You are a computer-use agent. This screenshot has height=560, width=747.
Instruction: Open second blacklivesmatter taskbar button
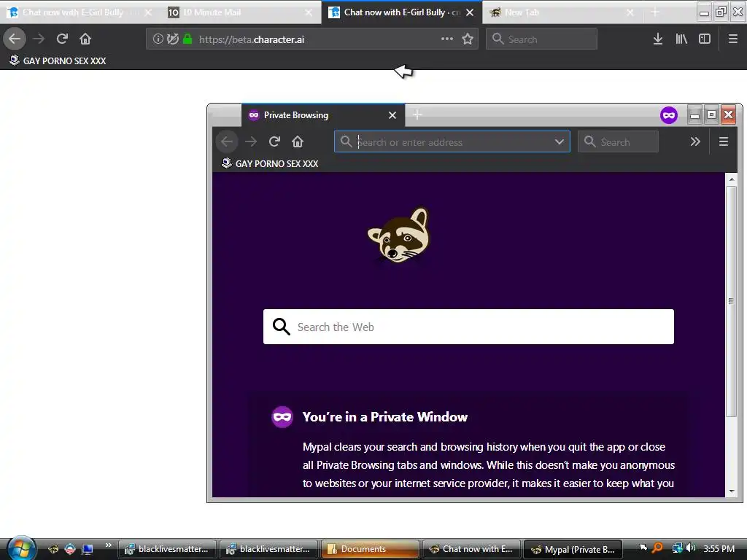pos(269,549)
